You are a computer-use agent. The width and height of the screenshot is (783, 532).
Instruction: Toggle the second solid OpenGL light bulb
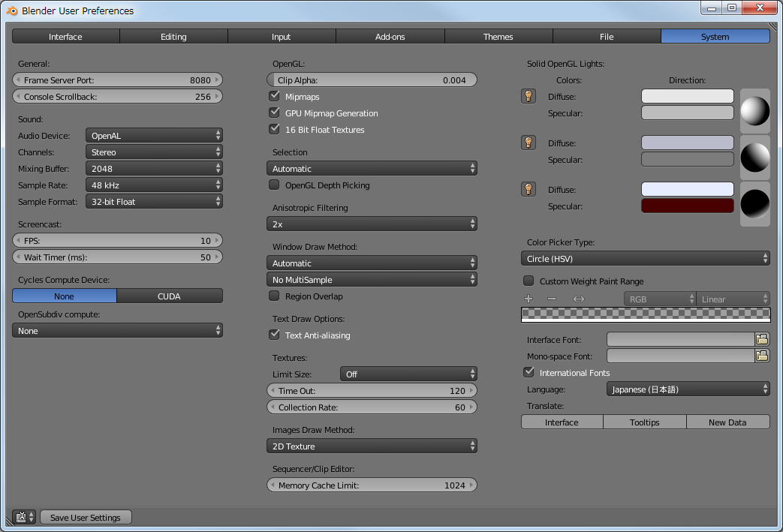[529, 143]
